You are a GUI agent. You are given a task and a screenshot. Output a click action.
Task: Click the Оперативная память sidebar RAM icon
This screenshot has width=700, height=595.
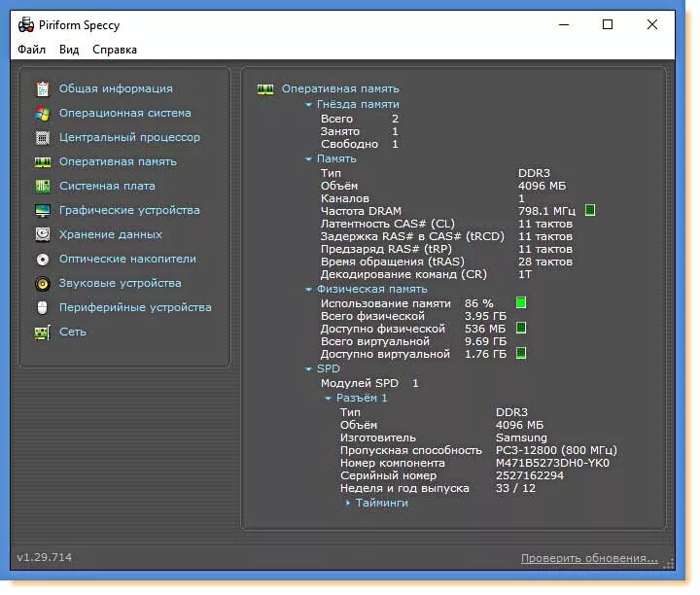43,162
